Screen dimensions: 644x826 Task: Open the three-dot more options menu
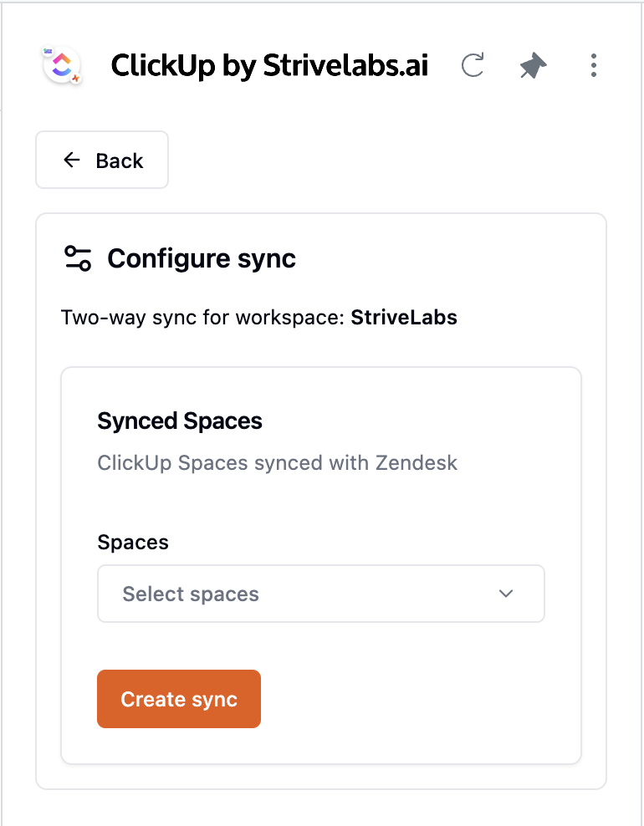[x=593, y=65]
